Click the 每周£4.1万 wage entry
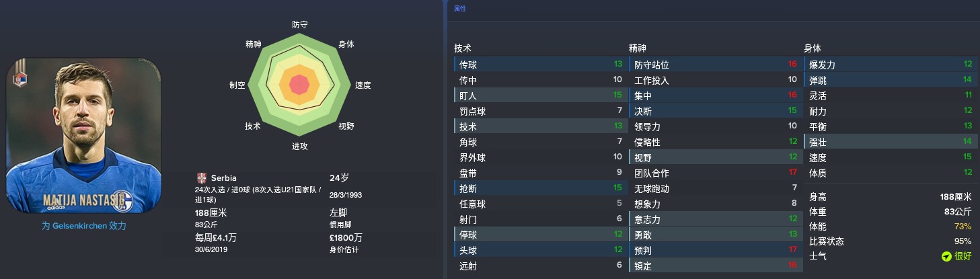980x279 pixels. [x=215, y=237]
